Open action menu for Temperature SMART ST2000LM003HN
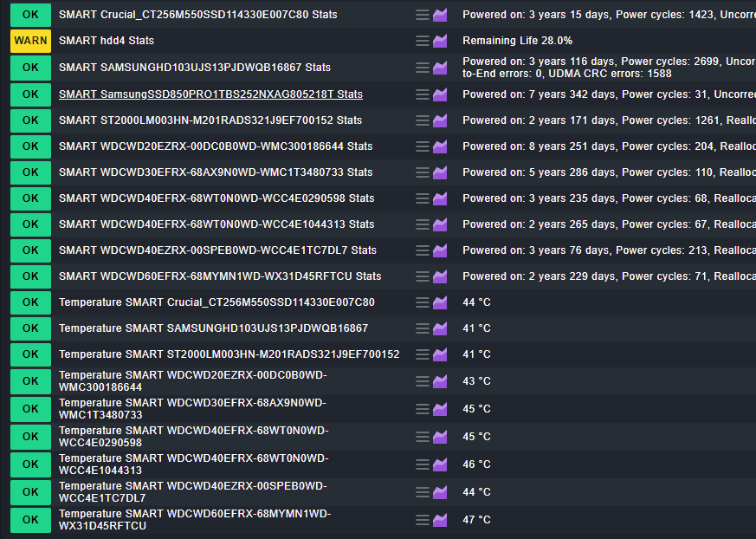This screenshot has width=756, height=539. click(423, 355)
